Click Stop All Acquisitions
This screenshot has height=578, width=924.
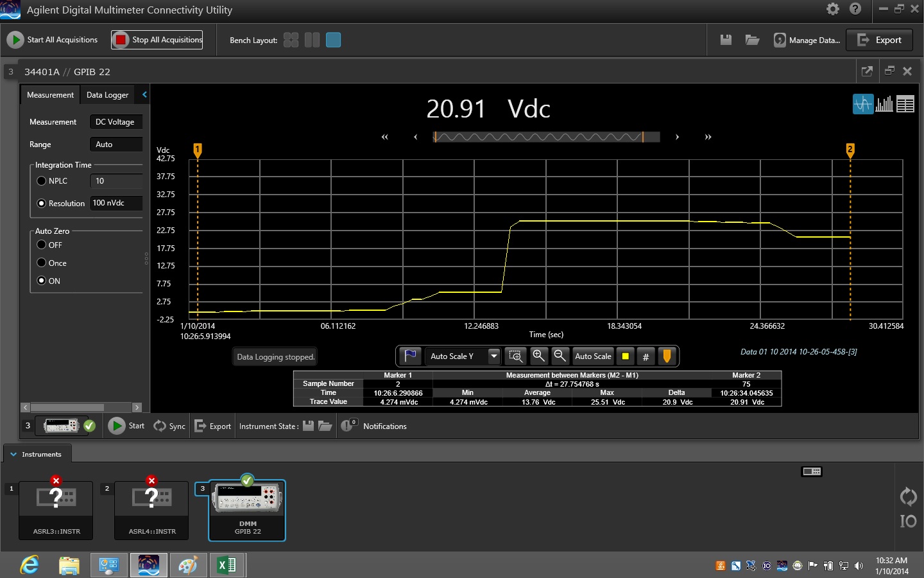click(x=157, y=40)
